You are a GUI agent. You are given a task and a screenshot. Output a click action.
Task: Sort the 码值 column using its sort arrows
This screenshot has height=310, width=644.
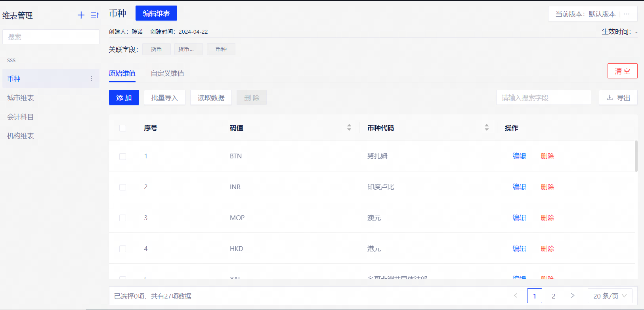349,127
